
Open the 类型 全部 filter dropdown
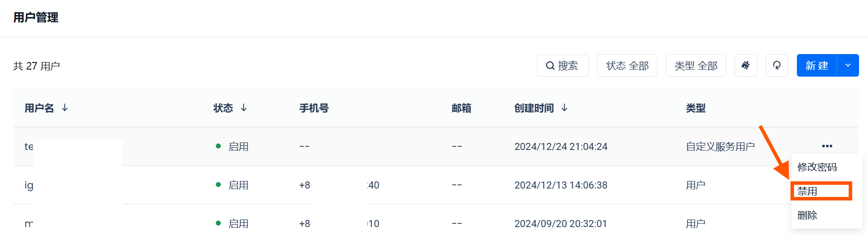tap(696, 65)
